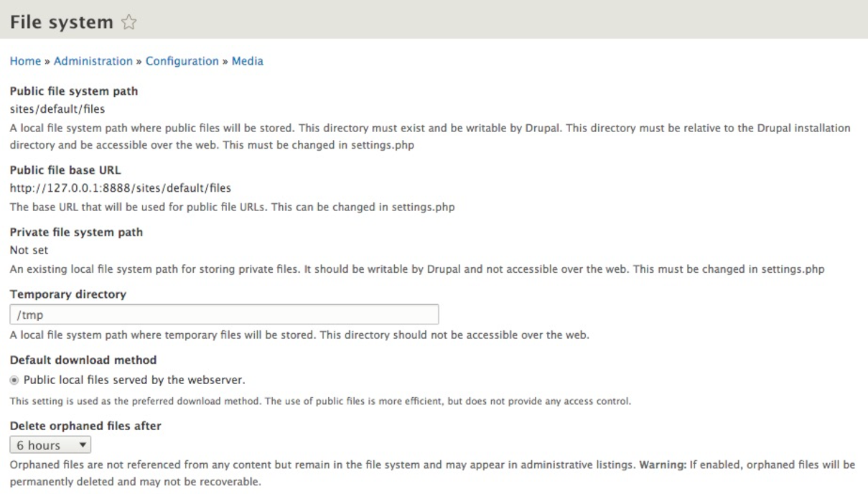Click the File system page heading
The height and width of the screenshot is (494, 868).
pyautogui.click(x=62, y=23)
